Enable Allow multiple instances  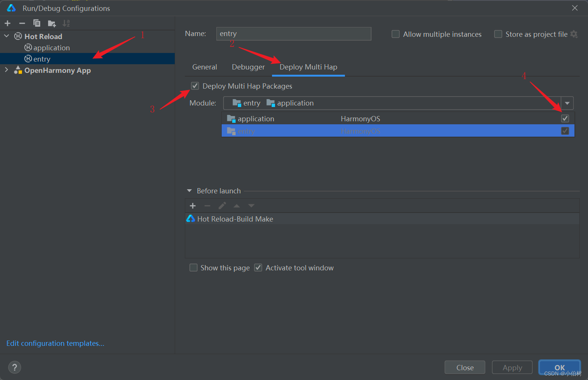point(396,34)
